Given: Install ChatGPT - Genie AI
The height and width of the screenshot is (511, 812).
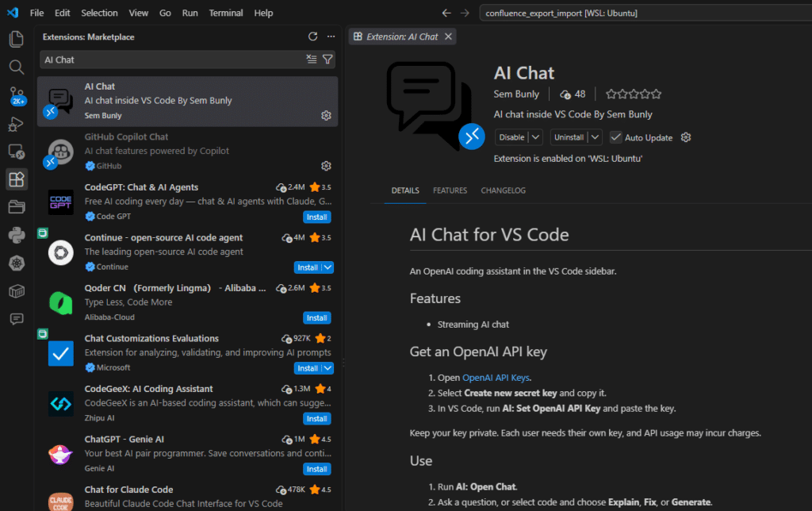Looking at the screenshot, I should (317, 469).
